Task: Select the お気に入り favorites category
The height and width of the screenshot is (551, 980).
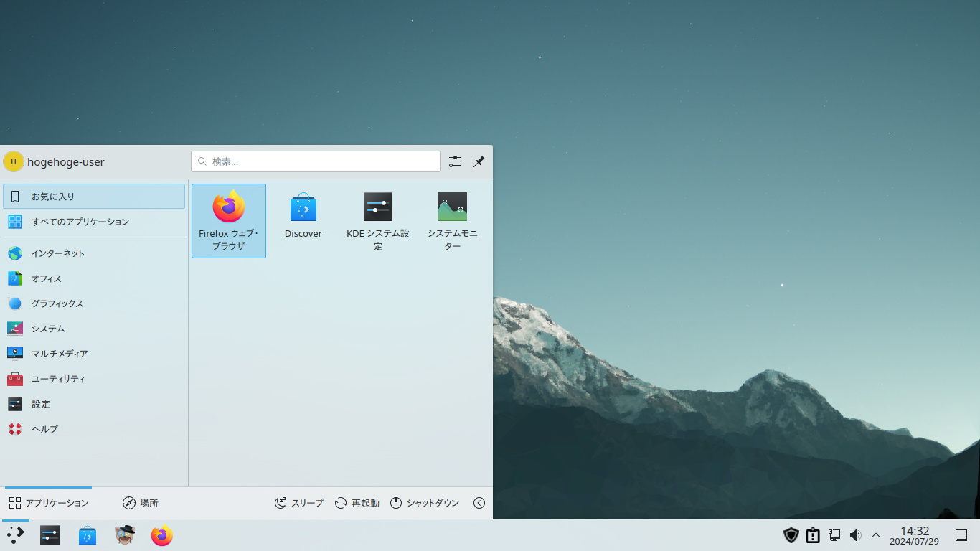Action: coord(94,197)
